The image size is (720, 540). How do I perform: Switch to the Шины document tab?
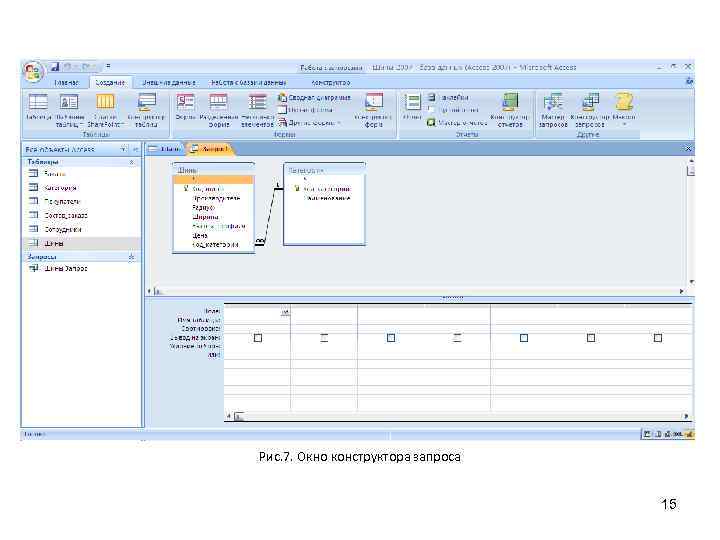pyautogui.click(x=165, y=149)
